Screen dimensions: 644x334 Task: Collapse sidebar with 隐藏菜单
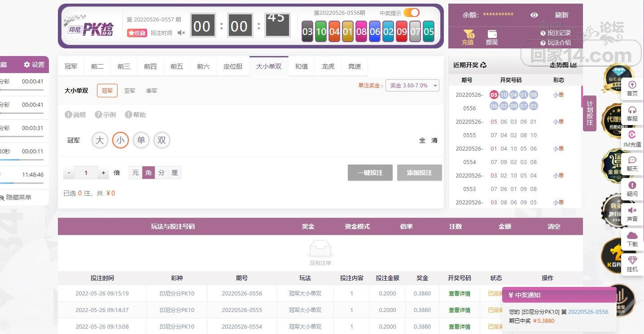click(x=16, y=197)
